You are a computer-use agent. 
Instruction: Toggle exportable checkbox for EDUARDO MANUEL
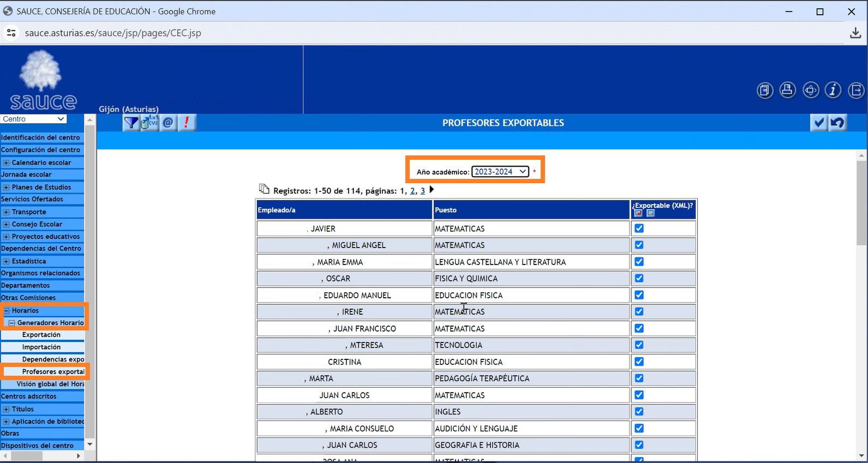pos(639,295)
